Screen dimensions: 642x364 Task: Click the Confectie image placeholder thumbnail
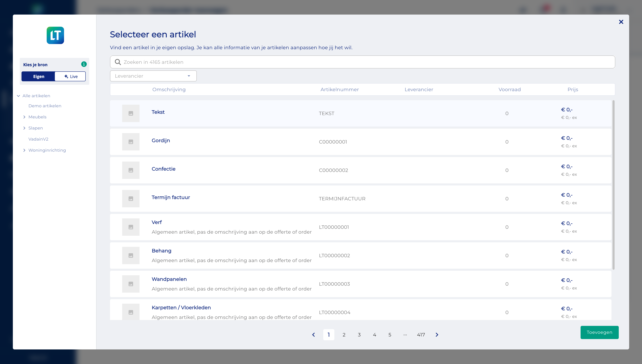coord(131,170)
